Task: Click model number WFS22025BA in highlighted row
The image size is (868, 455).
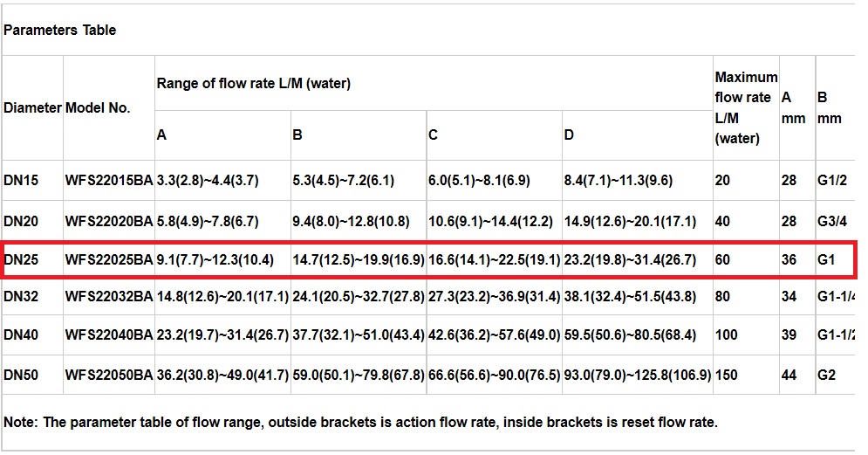Action: [x=108, y=260]
